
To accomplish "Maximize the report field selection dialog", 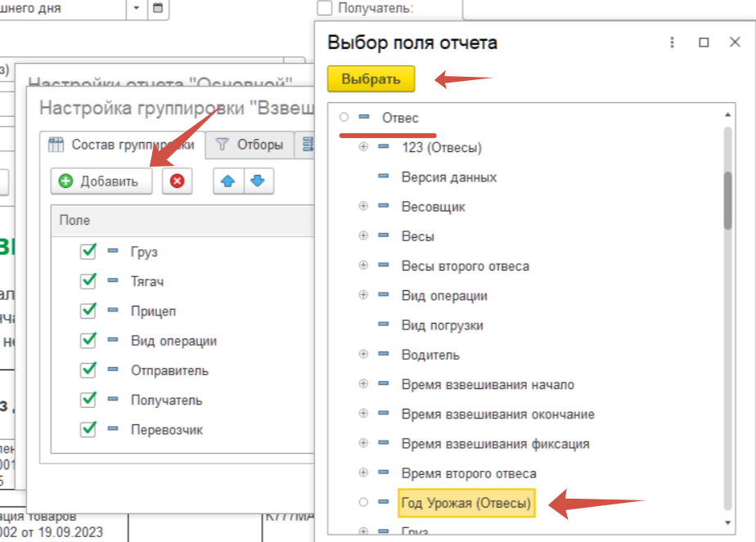I will coord(704,43).
